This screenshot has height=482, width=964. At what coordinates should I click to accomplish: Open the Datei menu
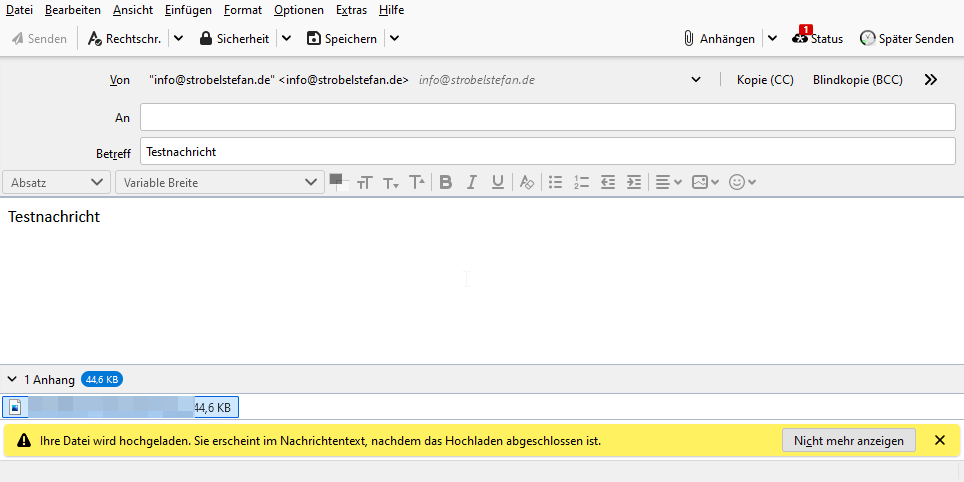19,10
